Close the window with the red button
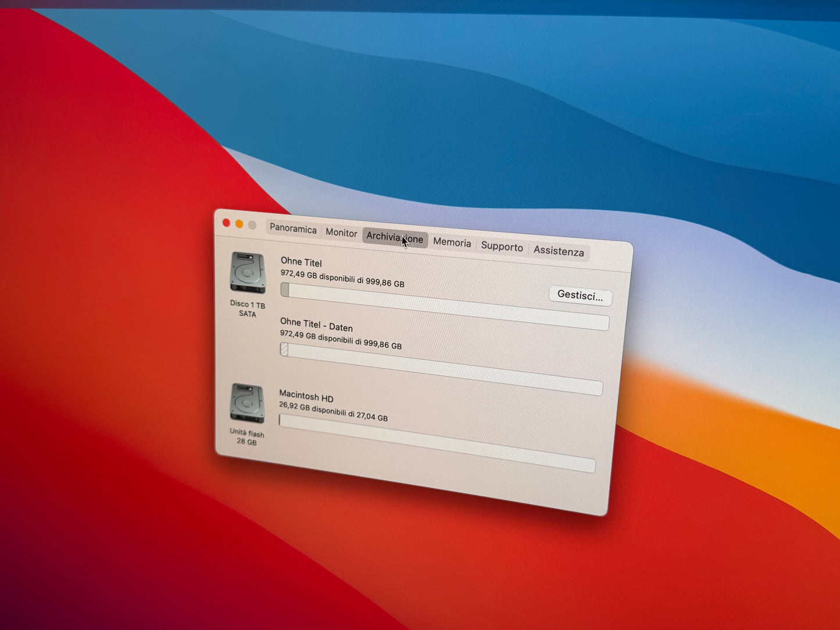The height and width of the screenshot is (630, 840). pos(227,223)
